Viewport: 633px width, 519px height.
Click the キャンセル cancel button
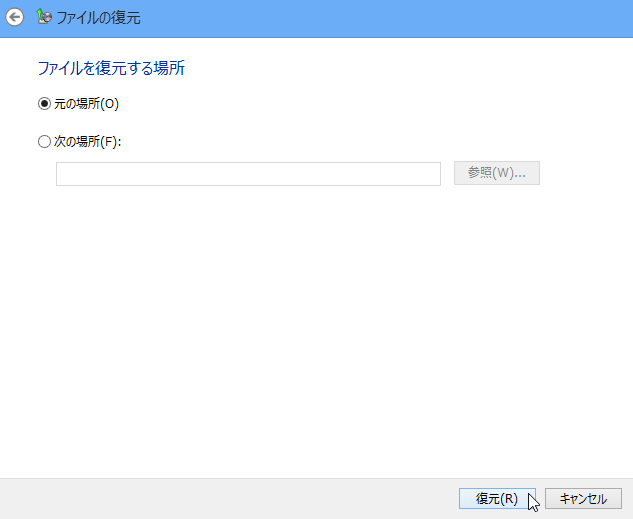583,498
